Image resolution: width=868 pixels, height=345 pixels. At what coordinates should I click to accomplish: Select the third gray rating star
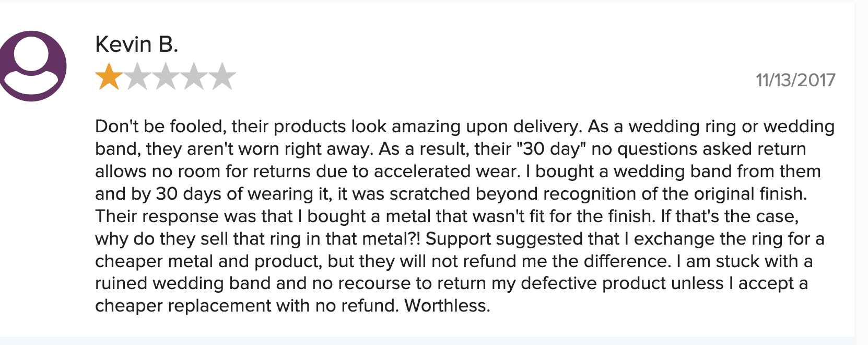[166, 77]
